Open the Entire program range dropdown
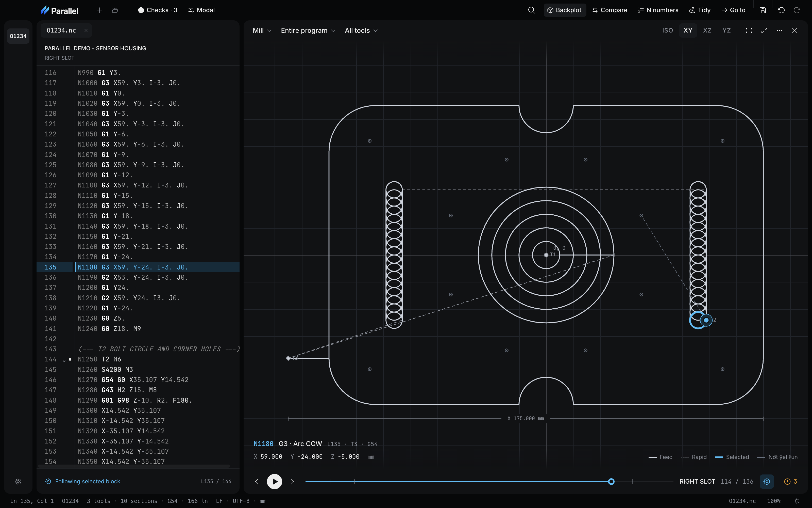The height and width of the screenshot is (508, 812). tap(308, 30)
